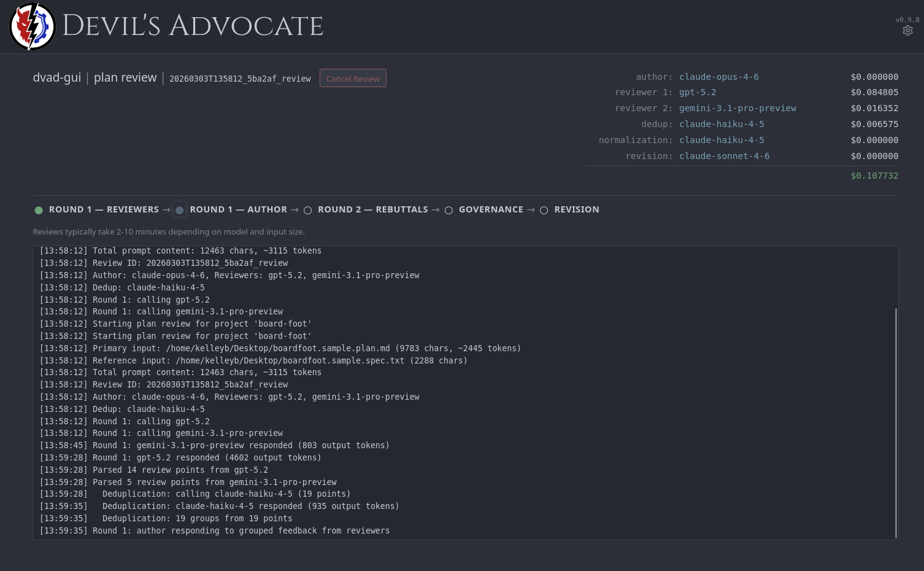Click the reviewer 2 cost $0.016352
Viewport: 924px width, 571px height.
point(874,108)
